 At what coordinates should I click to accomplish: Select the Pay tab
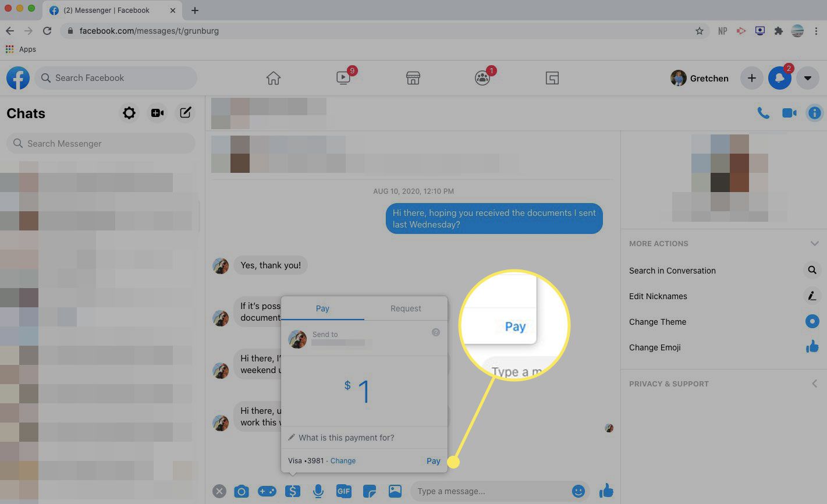322,308
